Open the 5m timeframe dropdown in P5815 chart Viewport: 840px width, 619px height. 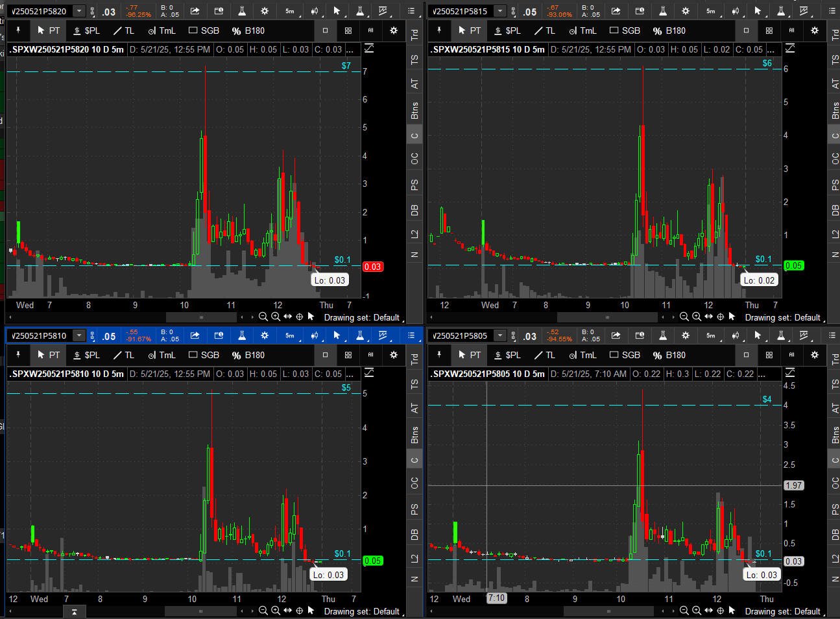[711, 11]
